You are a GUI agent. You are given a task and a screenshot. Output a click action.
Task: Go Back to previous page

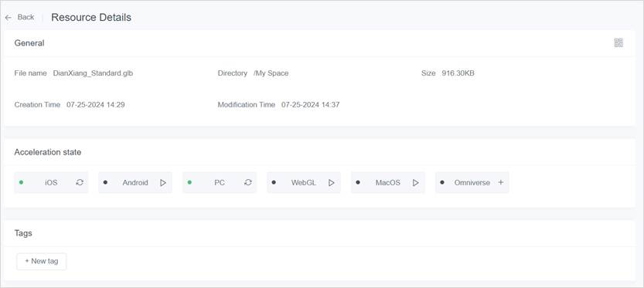tap(26, 17)
